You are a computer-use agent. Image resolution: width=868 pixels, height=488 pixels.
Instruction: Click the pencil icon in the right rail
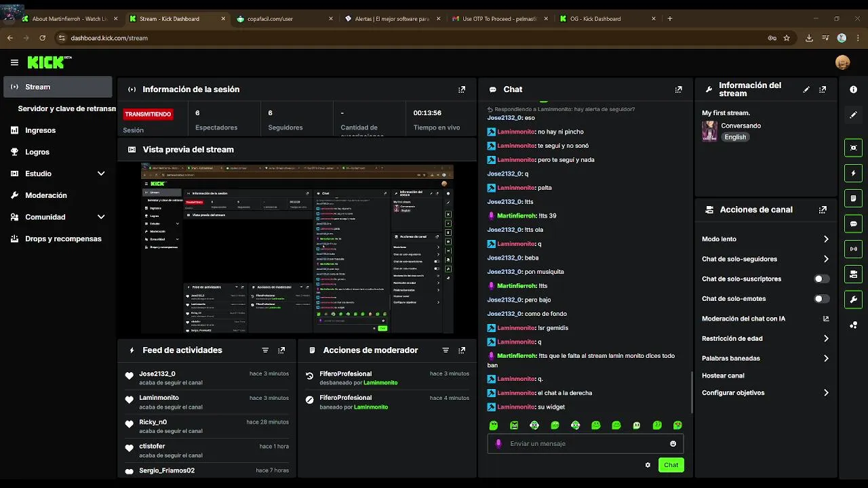click(853, 115)
